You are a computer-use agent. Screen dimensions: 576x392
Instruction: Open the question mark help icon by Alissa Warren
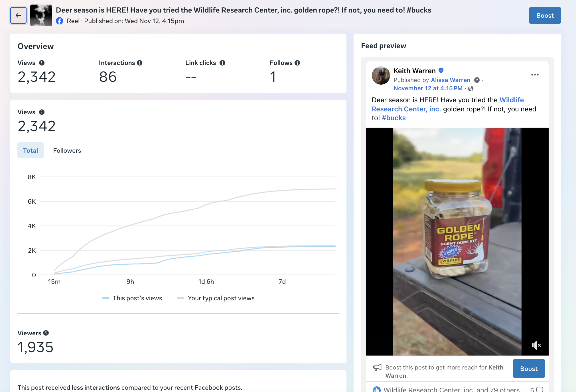click(477, 80)
